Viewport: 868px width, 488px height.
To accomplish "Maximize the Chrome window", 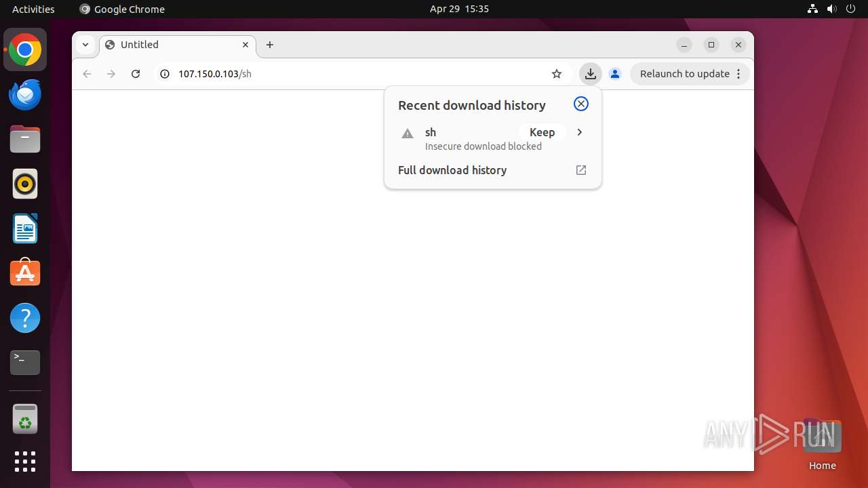I will click(x=711, y=45).
